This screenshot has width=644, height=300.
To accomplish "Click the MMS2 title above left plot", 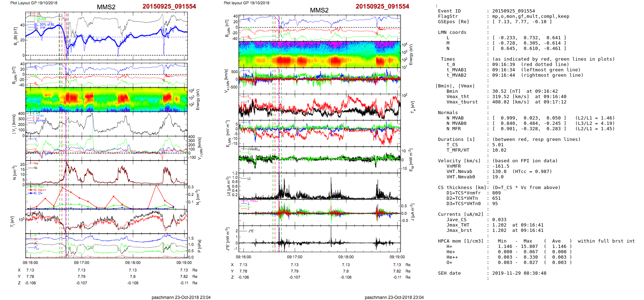I will click(x=106, y=7).
